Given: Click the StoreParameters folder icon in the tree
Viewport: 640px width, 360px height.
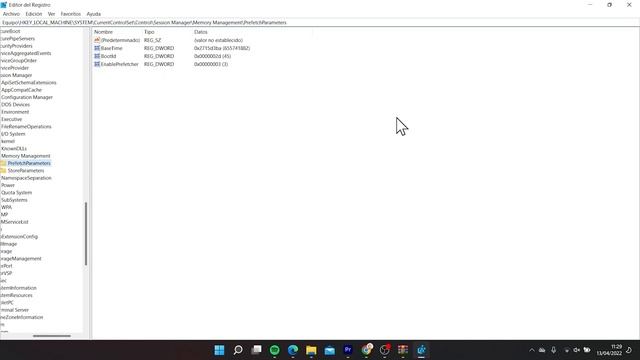Looking at the screenshot, I should click(3, 171).
